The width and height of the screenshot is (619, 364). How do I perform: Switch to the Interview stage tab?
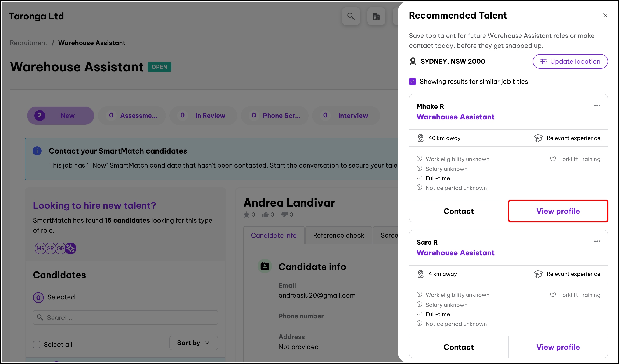coord(346,116)
